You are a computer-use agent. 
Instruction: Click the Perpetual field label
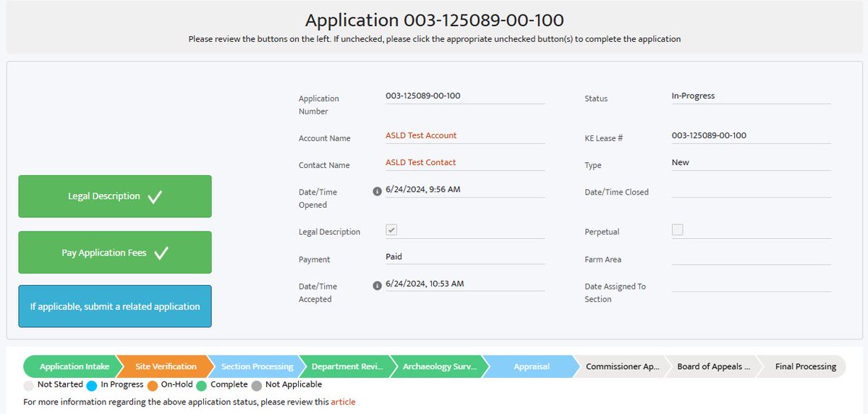602,232
